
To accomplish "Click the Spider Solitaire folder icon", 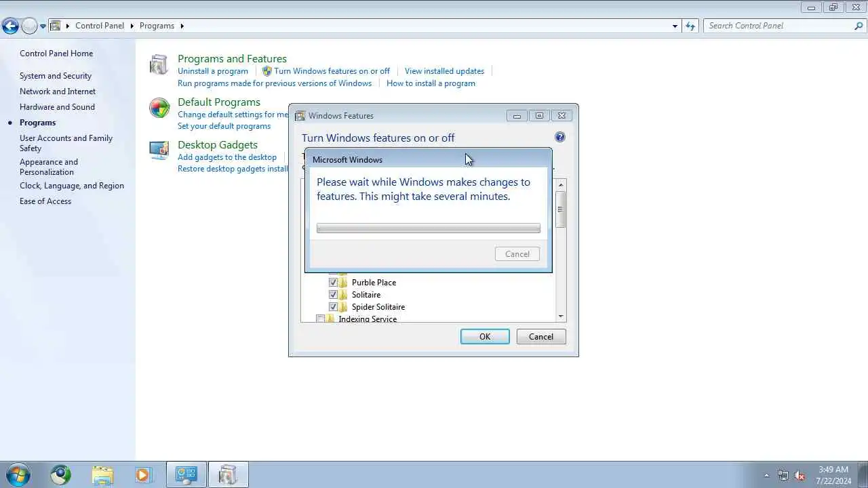I will [x=343, y=306].
